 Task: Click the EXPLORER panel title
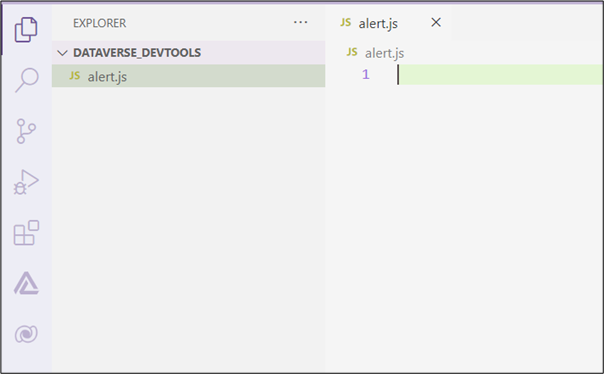coord(99,23)
